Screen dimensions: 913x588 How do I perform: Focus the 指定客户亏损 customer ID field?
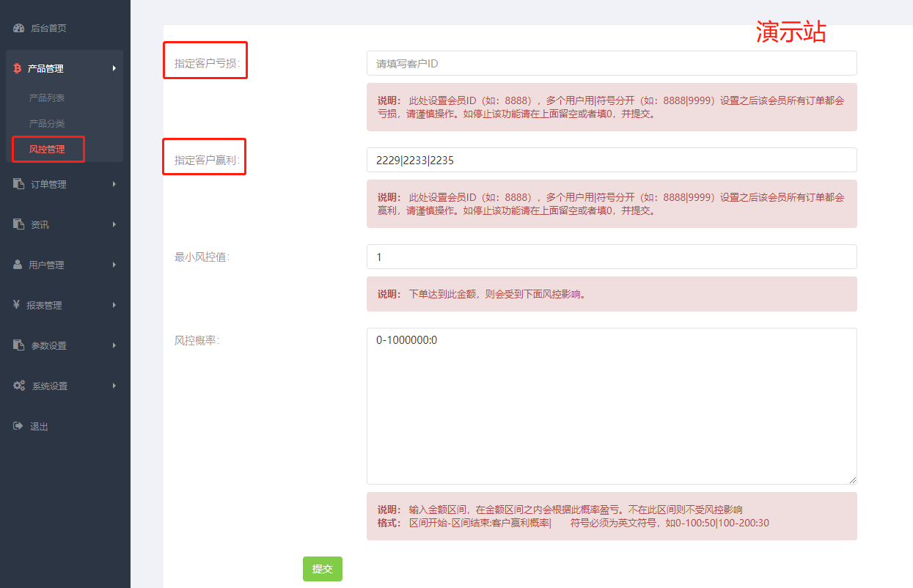coord(611,63)
